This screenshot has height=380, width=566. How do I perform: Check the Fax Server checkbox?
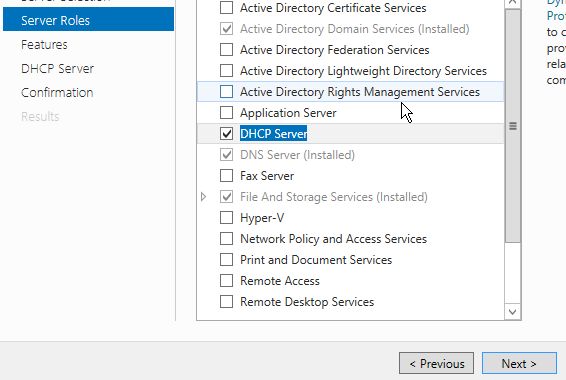coord(226,176)
